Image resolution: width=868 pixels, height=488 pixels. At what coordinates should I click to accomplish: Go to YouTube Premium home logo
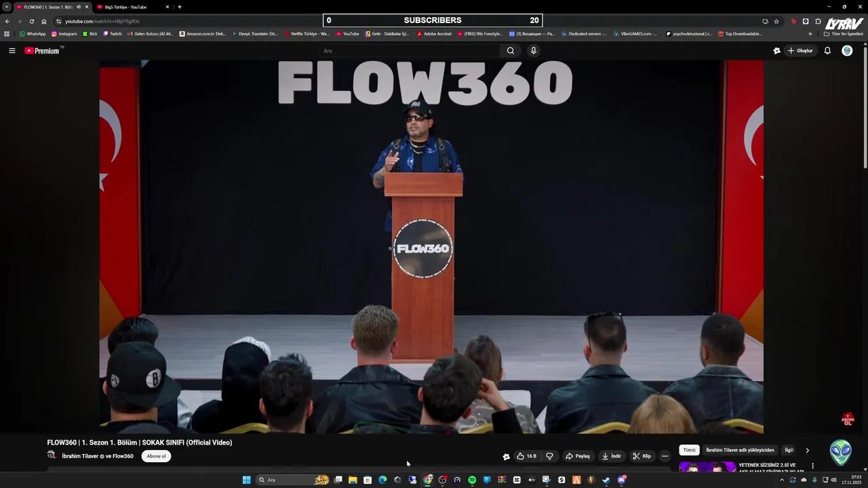click(42, 51)
